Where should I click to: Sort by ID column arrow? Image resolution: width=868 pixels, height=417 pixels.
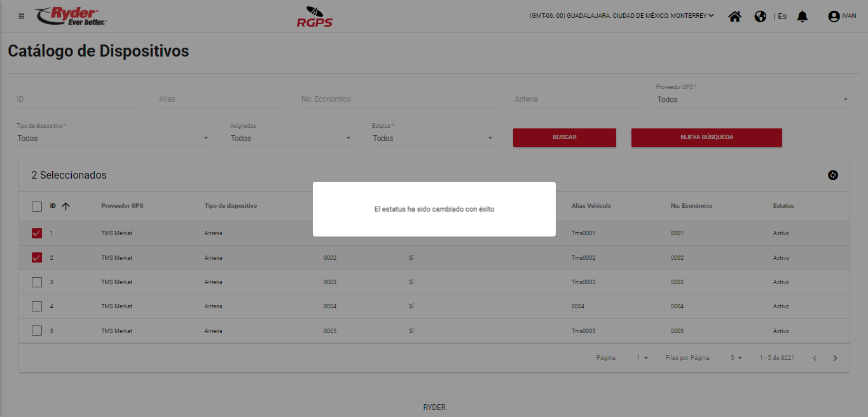pos(65,206)
